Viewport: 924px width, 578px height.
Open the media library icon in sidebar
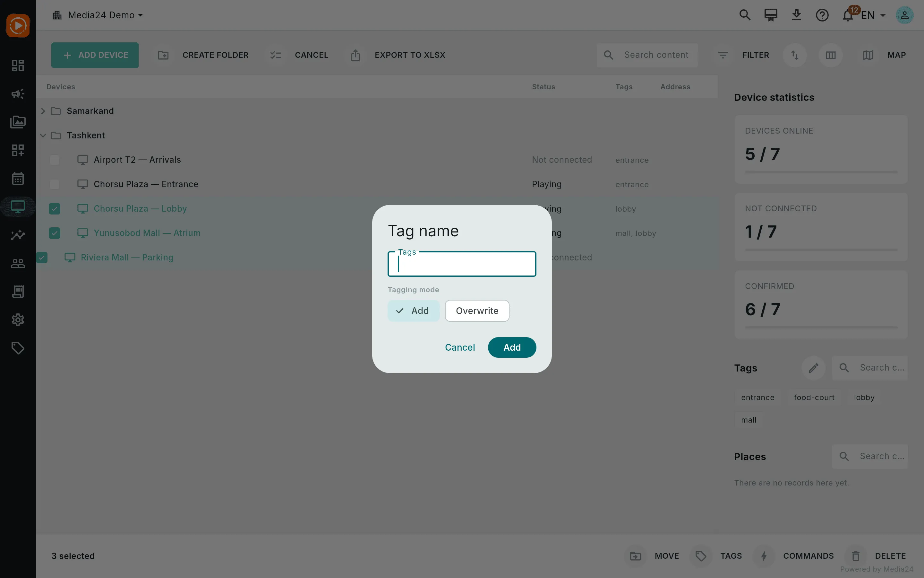tap(18, 122)
